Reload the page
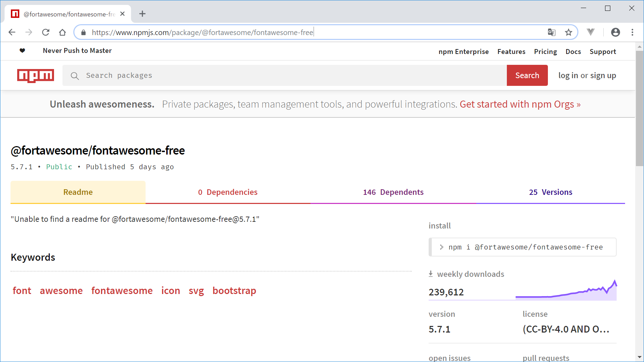This screenshot has width=644, height=362. click(46, 33)
